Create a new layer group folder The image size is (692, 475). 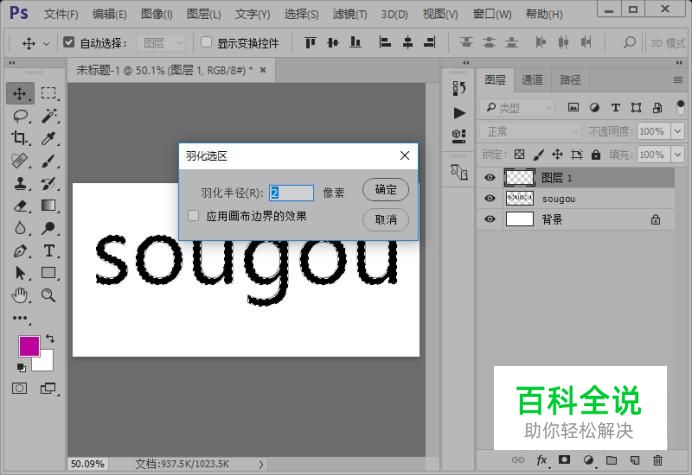click(x=611, y=460)
